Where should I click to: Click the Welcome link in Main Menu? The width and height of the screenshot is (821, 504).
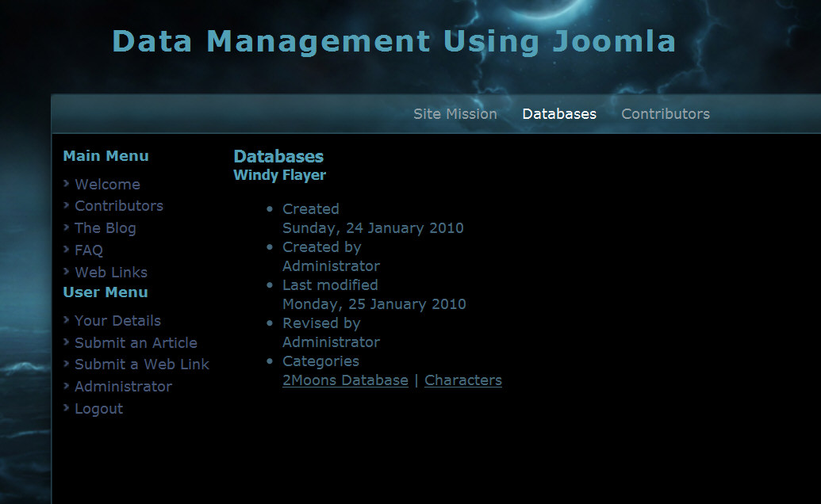(x=107, y=185)
